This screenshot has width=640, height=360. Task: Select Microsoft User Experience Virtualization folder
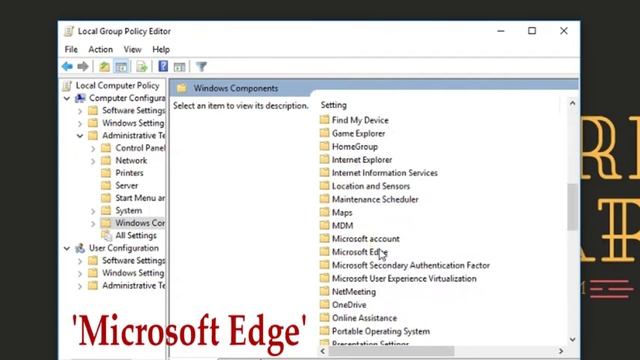click(x=404, y=278)
